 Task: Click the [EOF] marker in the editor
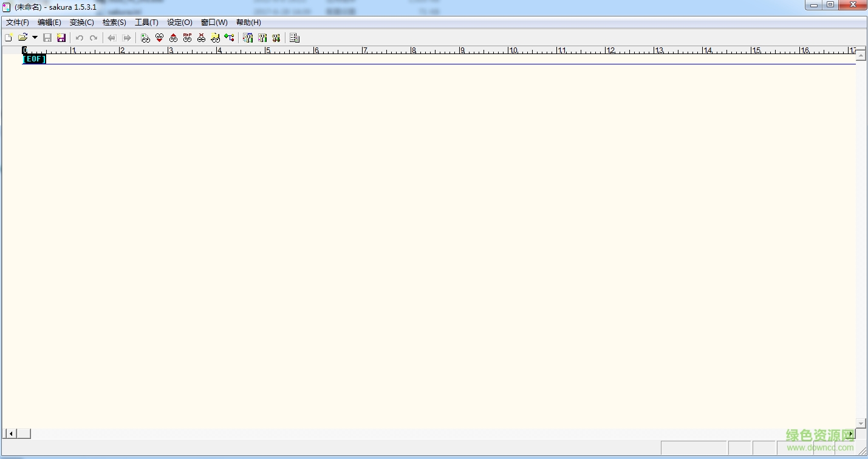[x=34, y=59]
